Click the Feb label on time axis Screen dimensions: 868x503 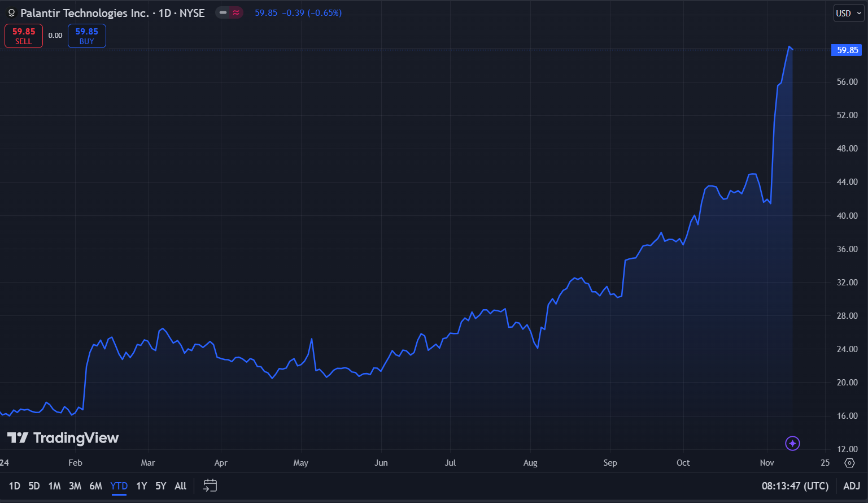tap(75, 463)
